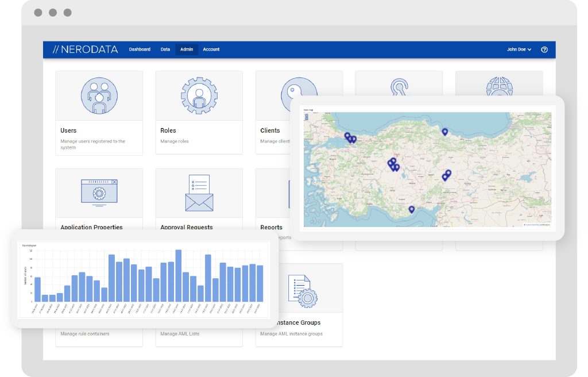The width and height of the screenshot is (588, 377).
Task: Click the 'Manage roles' description
Action: tap(175, 141)
